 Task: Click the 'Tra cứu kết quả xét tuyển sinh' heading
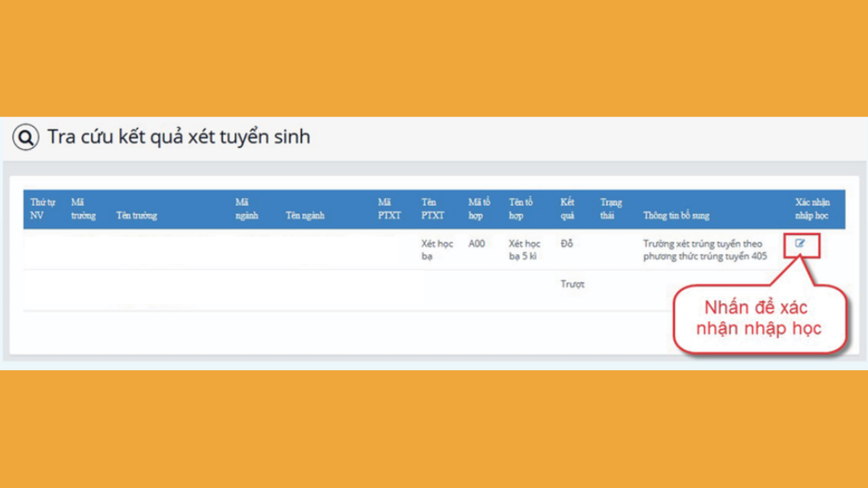[179, 137]
